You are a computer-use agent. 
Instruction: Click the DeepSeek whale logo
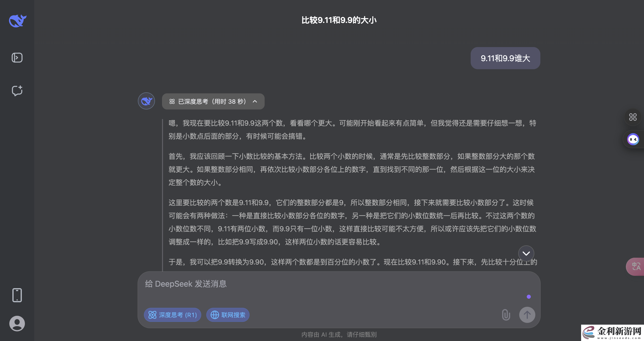point(18,21)
